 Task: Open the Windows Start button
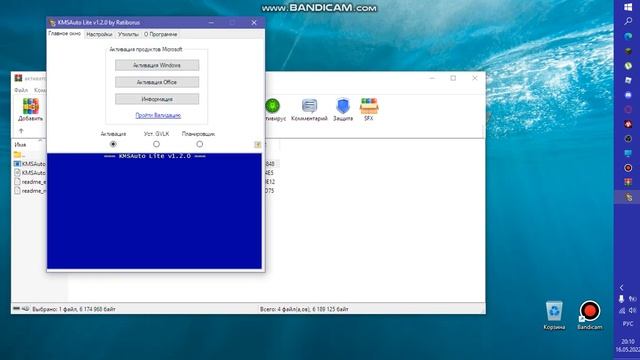(x=628, y=7)
